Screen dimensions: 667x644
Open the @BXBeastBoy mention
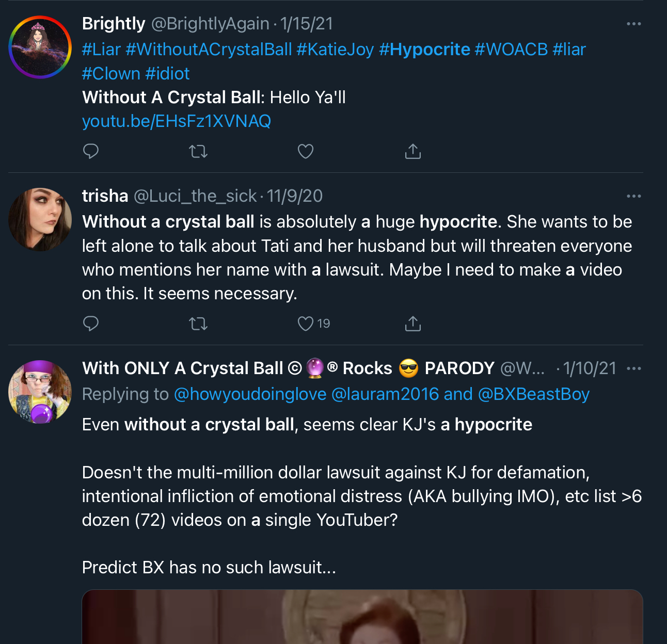tap(534, 394)
